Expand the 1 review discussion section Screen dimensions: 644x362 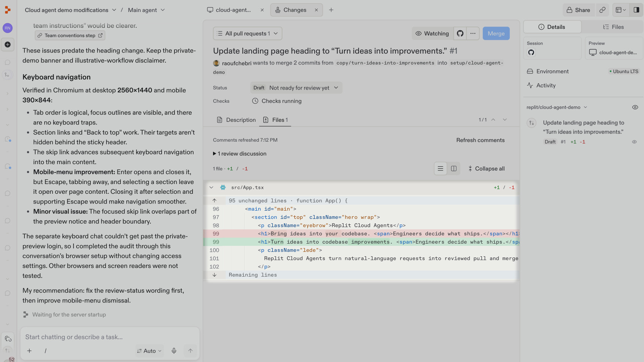[240, 154]
